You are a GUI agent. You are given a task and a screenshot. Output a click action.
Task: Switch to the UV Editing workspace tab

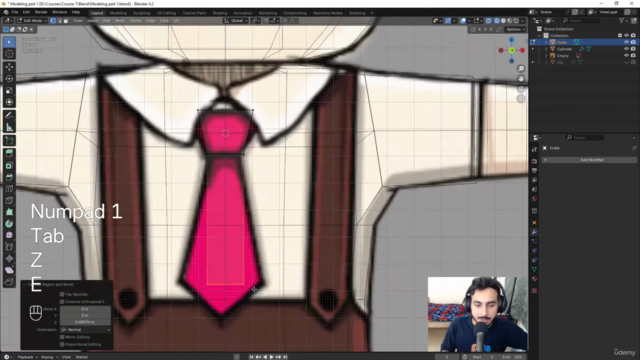166,13
